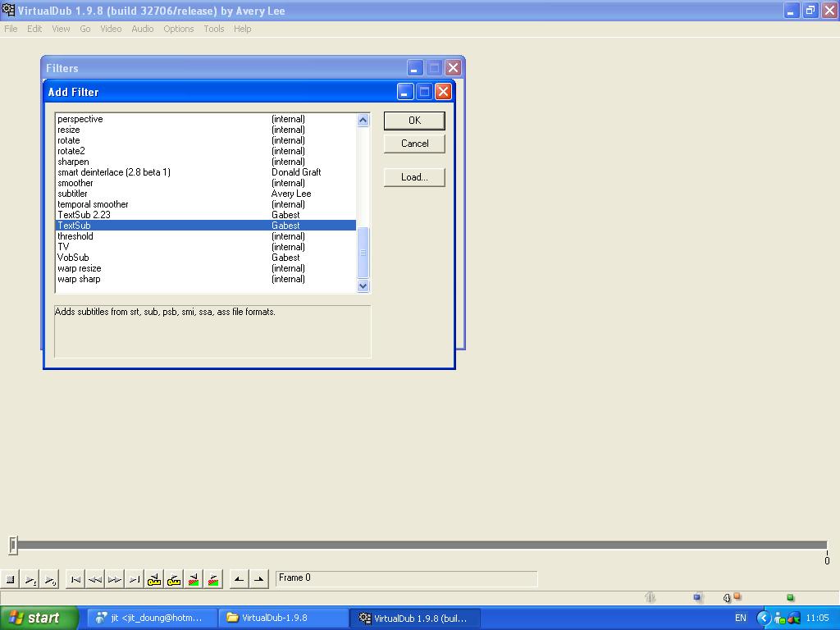The width and height of the screenshot is (840, 630).
Task: Close the Add Filter dialog
Action: 443,92
